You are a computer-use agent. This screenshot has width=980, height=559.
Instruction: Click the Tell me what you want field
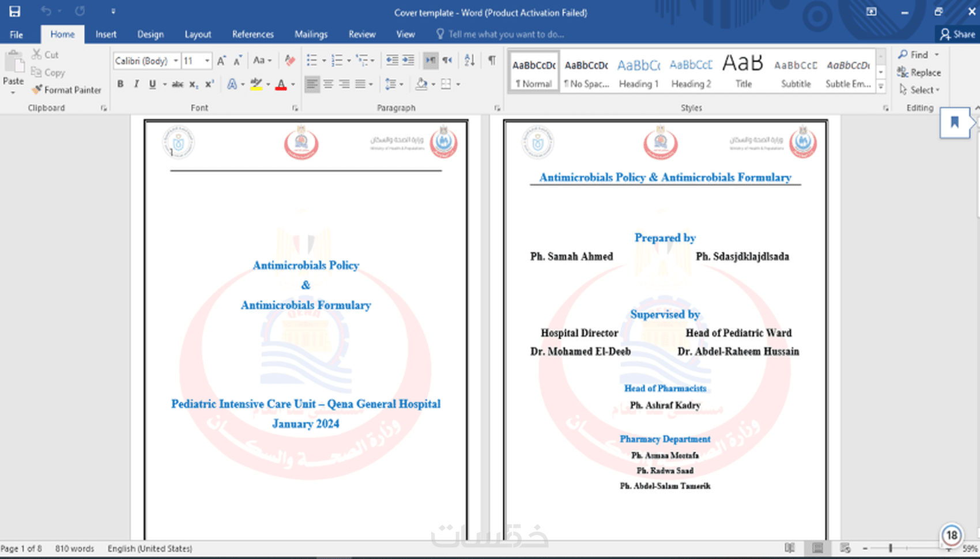coord(500,35)
